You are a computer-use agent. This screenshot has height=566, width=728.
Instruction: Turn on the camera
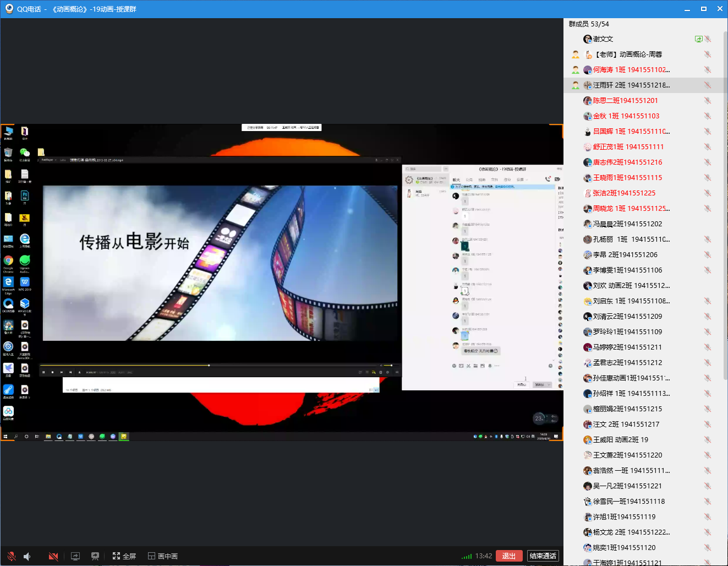pos(53,556)
